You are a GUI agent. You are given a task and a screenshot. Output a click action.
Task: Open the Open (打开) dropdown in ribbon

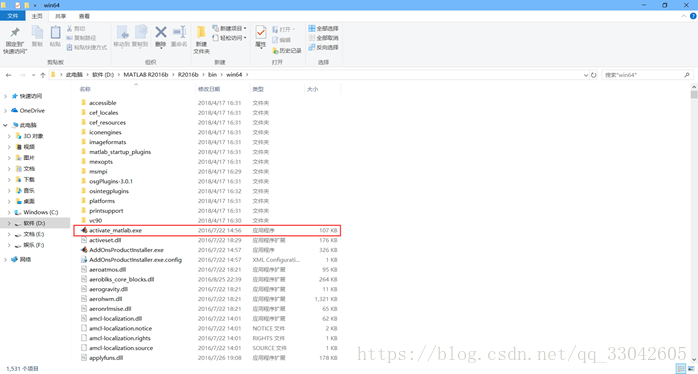[284, 29]
